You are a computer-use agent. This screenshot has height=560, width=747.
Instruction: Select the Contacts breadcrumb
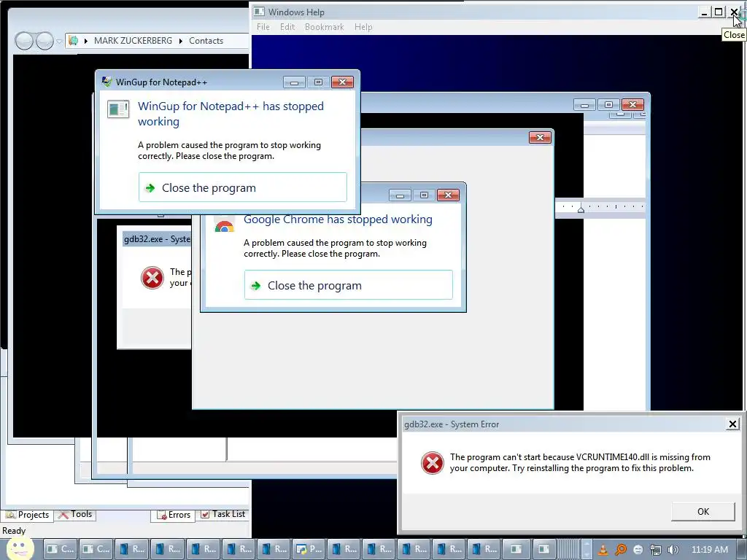coord(206,41)
